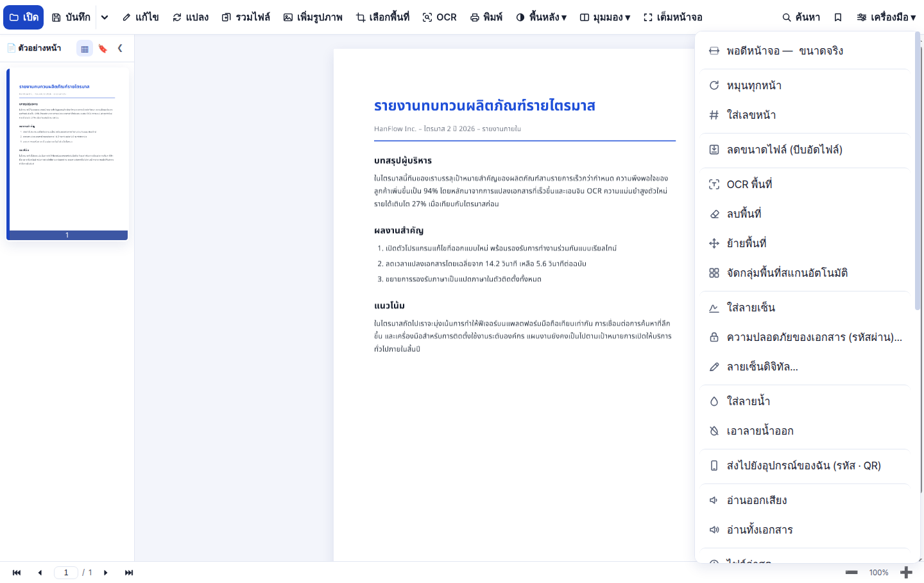
Task: Click รวมไฟล์ to merge files
Action: click(246, 17)
